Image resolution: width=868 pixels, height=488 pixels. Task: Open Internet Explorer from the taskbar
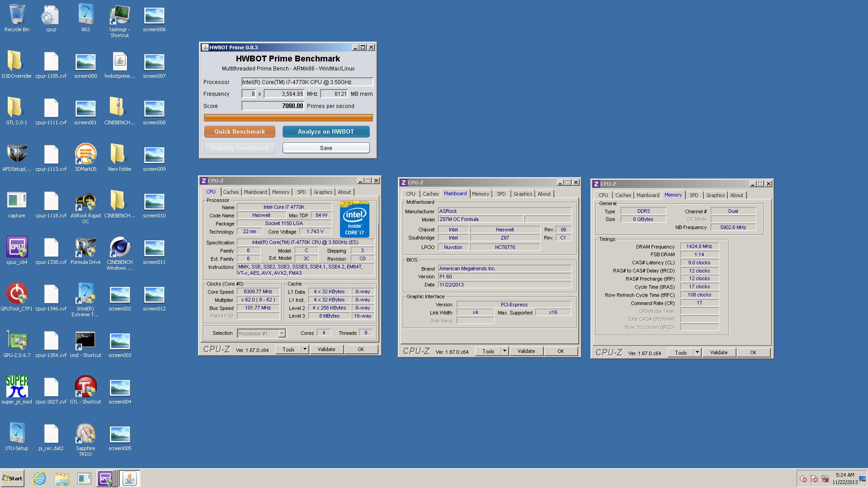point(40,479)
